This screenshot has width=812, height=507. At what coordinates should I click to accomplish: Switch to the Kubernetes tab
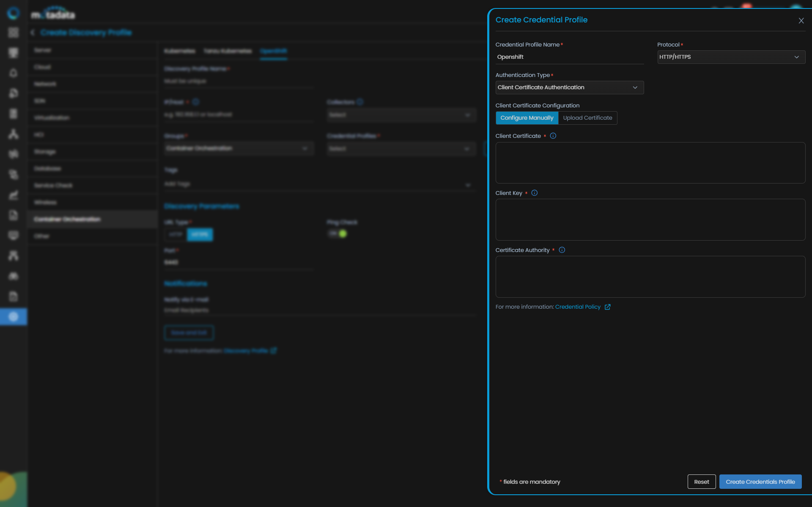pos(180,51)
